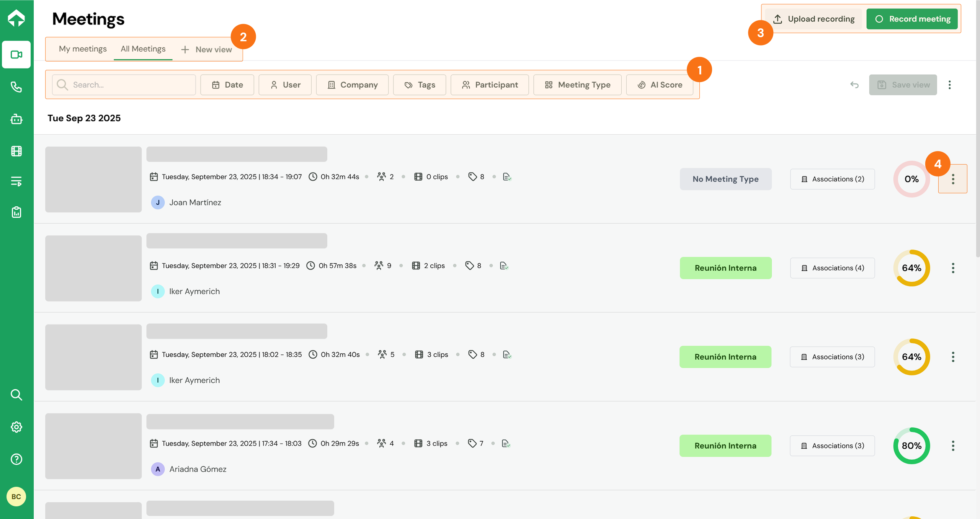This screenshot has height=519, width=980.
Task: Open the BC user avatar menu
Action: (16, 496)
